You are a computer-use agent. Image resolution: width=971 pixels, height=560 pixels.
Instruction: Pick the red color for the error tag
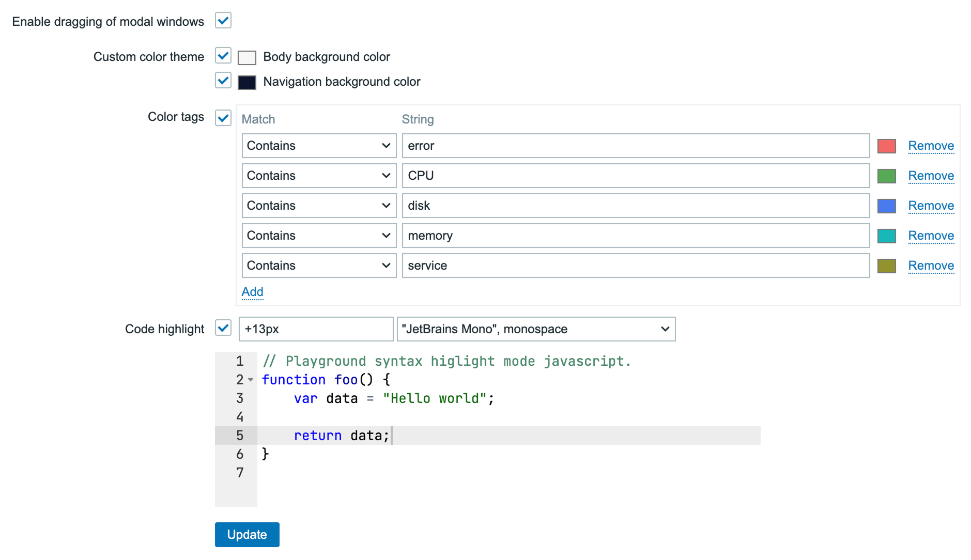coord(886,146)
